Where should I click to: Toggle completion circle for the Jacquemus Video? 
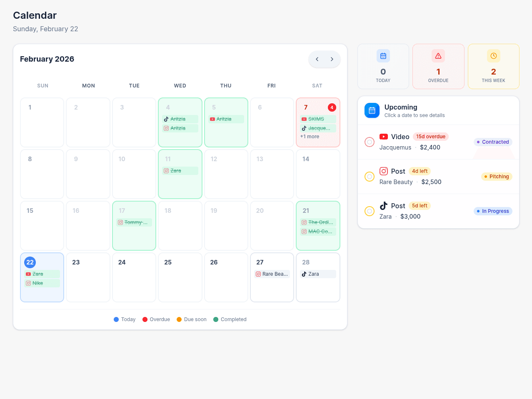pos(370,142)
